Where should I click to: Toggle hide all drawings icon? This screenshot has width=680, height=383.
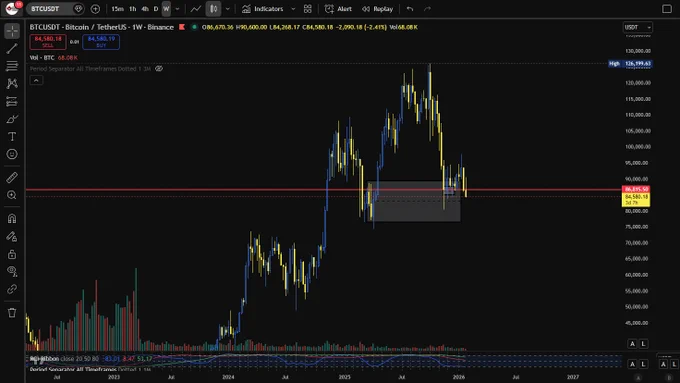(12, 272)
